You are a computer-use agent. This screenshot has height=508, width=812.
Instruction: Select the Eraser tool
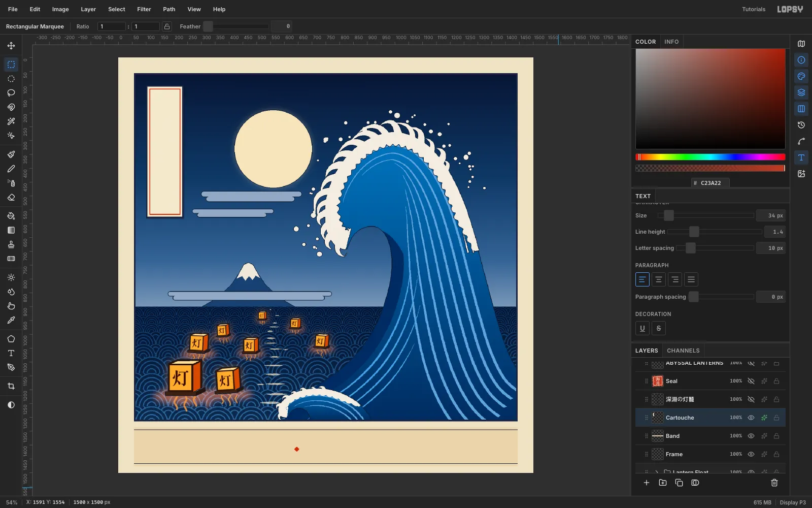coord(11,197)
